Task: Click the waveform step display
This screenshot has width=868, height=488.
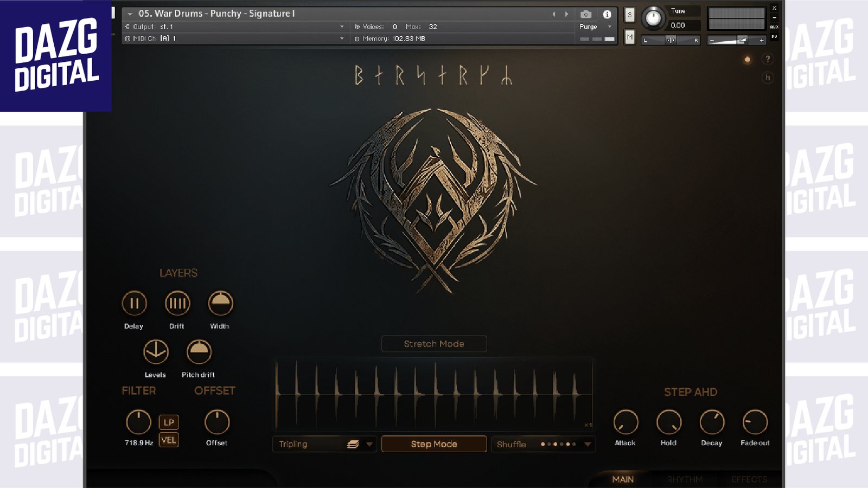Action: (x=434, y=395)
